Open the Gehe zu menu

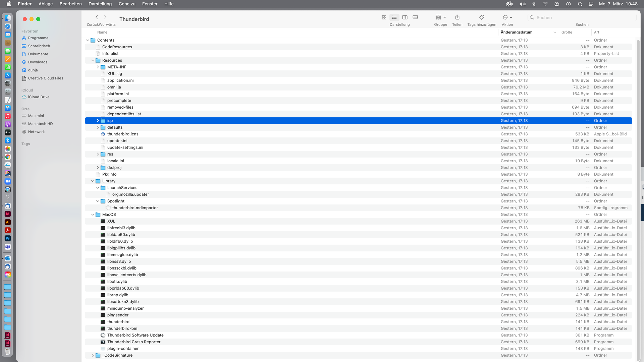(127, 4)
